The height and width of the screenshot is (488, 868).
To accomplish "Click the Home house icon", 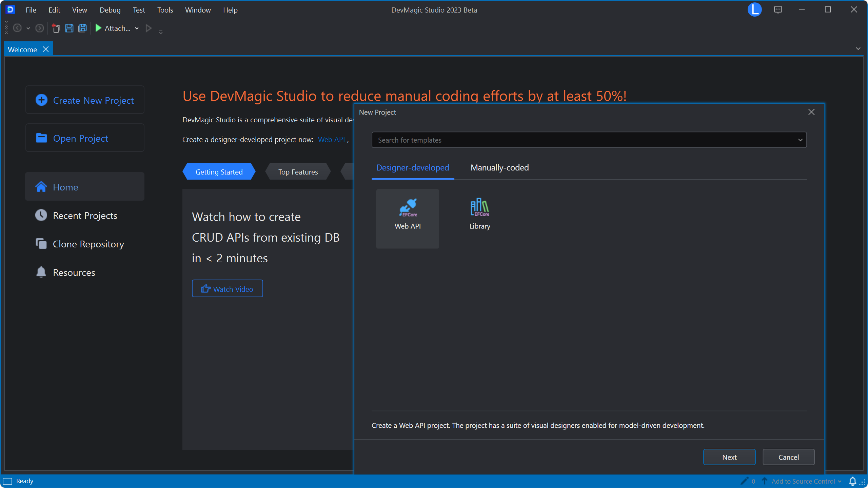I will pos(41,187).
